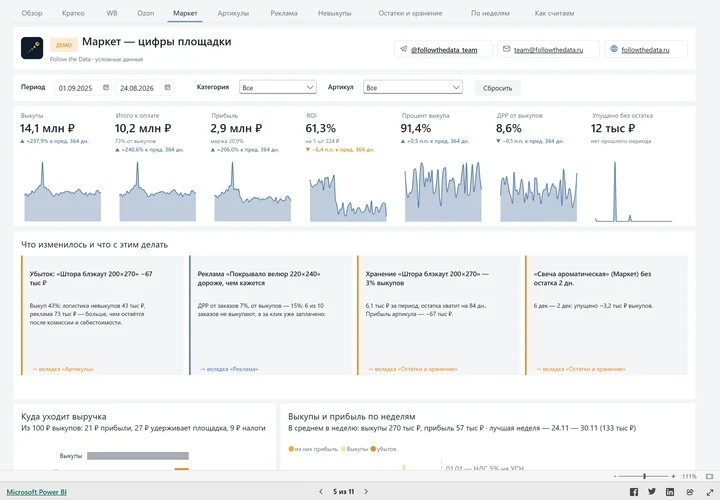Screen dimensions: 720x500
Task: Follow the link under «Свеча ароматическая» card
Action: coord(580,369)
